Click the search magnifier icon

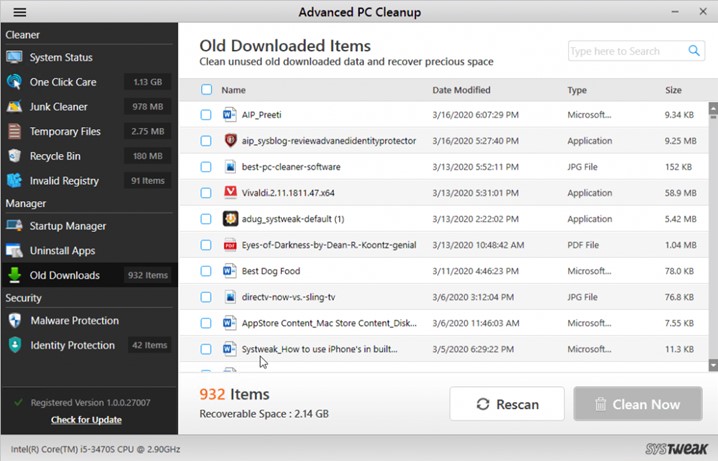click(694, 51)
